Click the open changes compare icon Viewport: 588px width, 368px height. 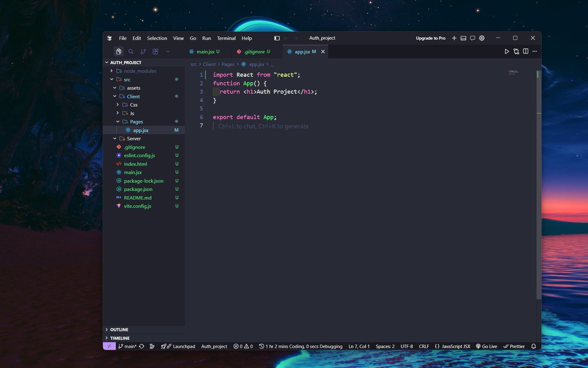[x=516, y=52]
